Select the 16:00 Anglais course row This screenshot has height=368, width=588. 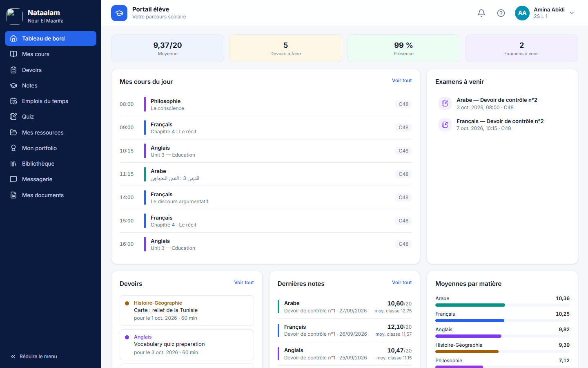265,244
